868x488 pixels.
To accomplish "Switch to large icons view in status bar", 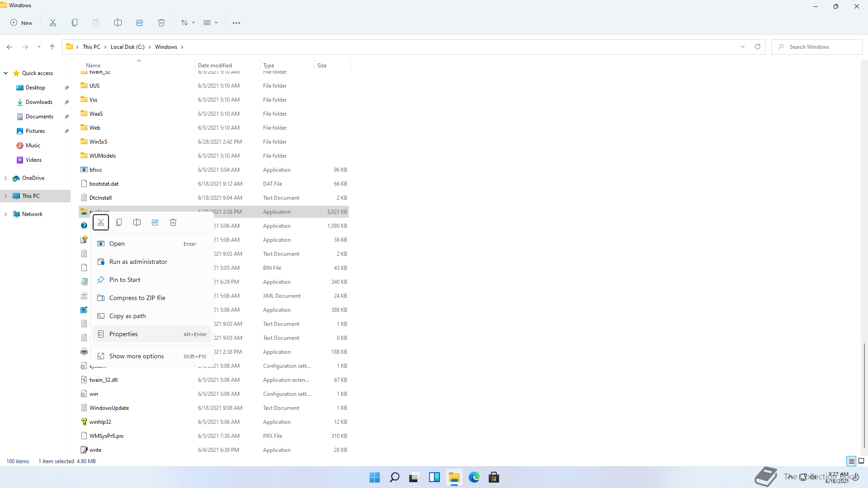I will pyautogui.click(x=861, y=461).
